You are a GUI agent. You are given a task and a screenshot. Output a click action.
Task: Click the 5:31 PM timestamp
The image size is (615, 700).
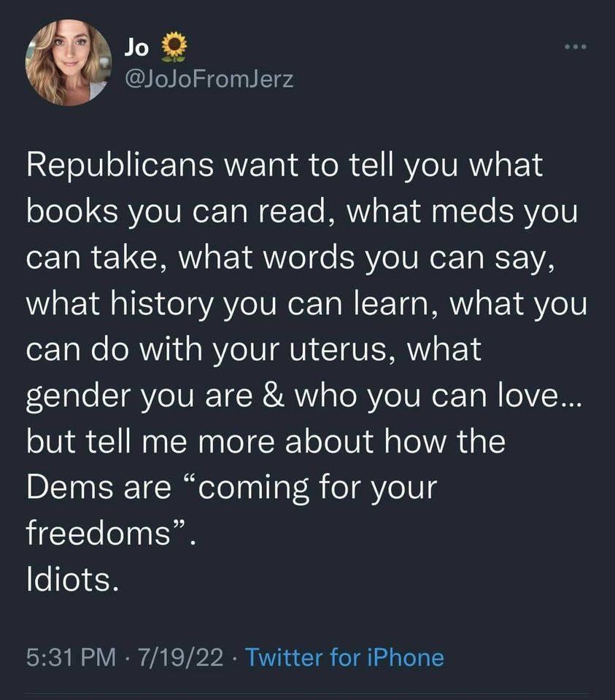71,657
